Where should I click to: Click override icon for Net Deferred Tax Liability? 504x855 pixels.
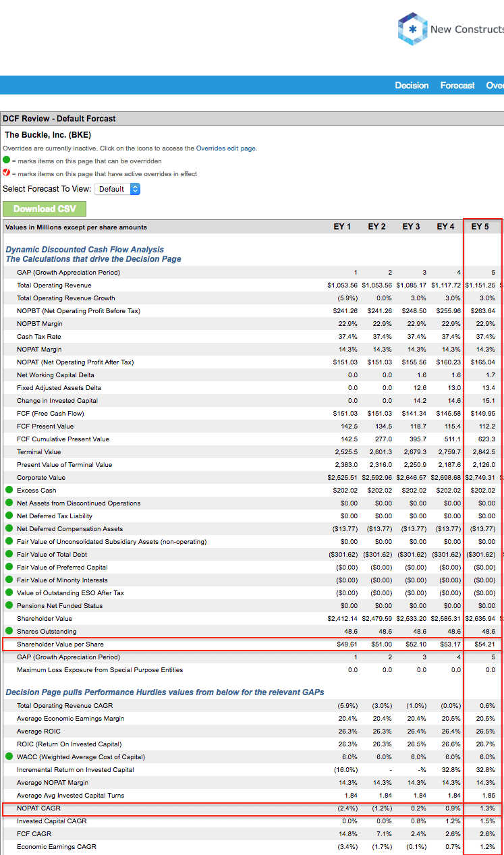[x=9, y=516]
